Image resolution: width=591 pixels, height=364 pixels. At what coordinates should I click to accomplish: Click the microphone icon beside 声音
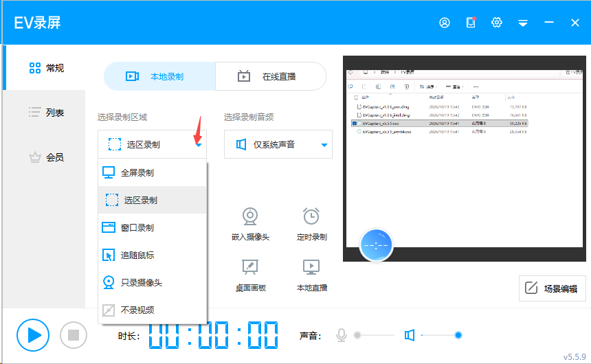click(341, 335)
